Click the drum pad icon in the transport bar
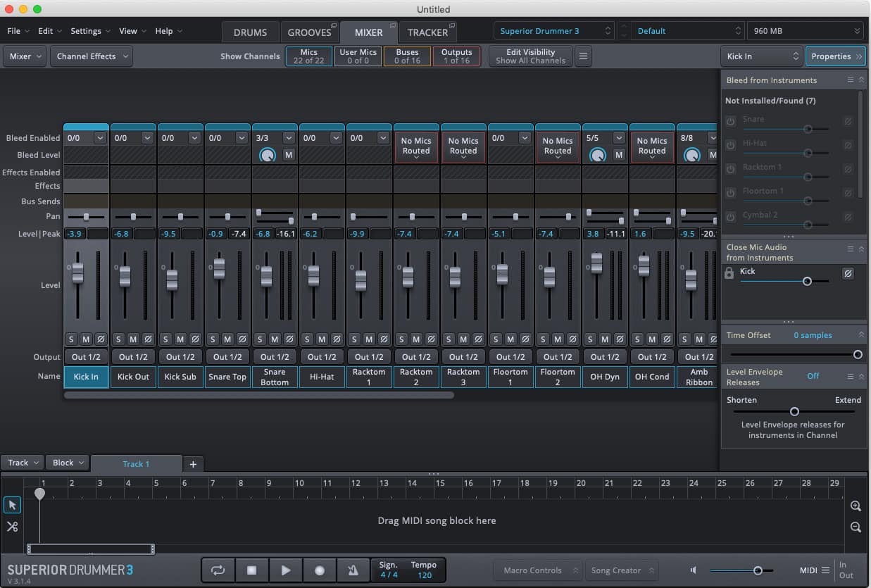871x588 pixels. 353,570
